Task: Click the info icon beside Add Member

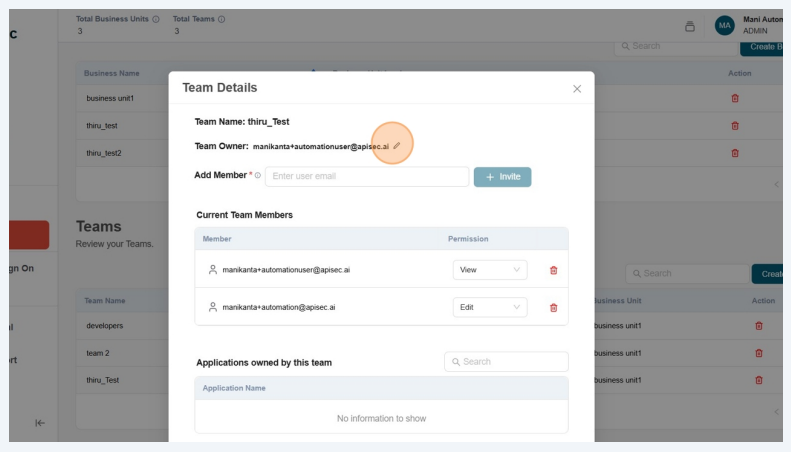Action: tap(258, 176)
